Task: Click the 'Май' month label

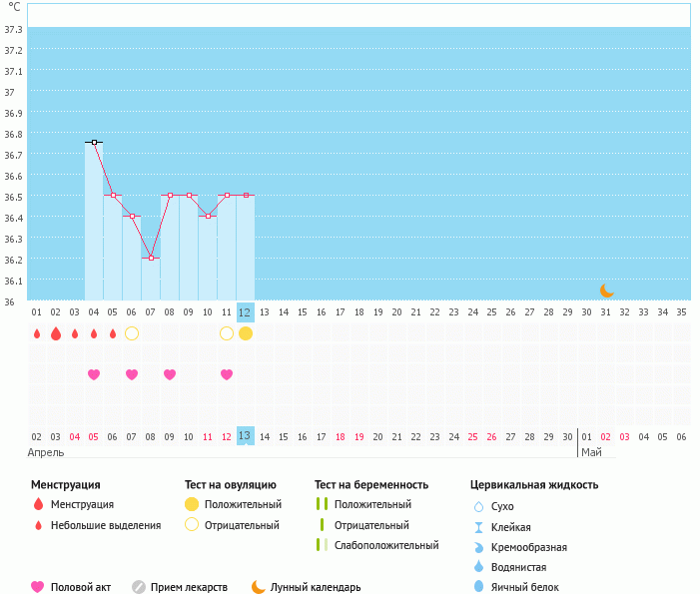Action: point(591,452)
